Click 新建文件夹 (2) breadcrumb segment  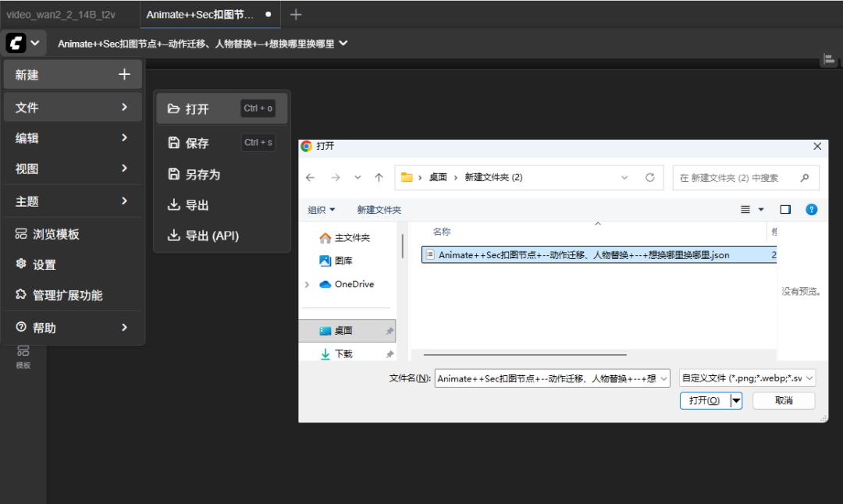[x=493, y=177]
